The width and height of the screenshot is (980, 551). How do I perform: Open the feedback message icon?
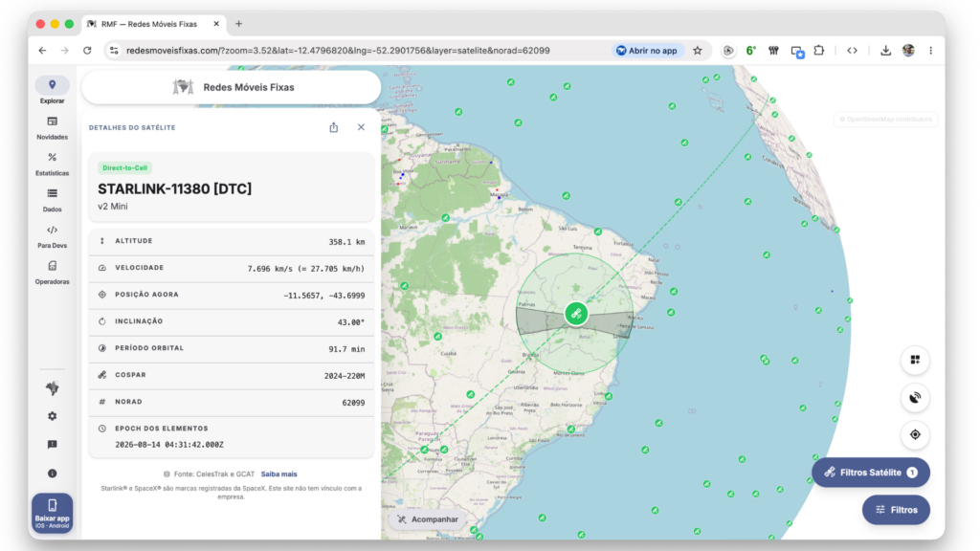click(52, 444)
